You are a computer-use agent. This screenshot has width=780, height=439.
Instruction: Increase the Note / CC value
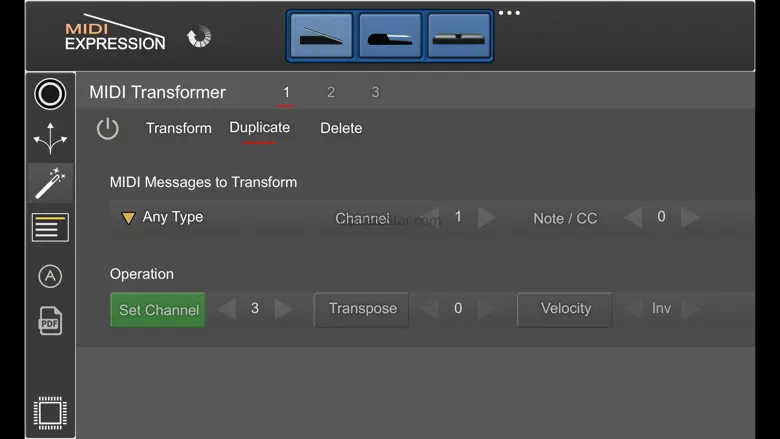pyautogui.click(x=690, y=217)
